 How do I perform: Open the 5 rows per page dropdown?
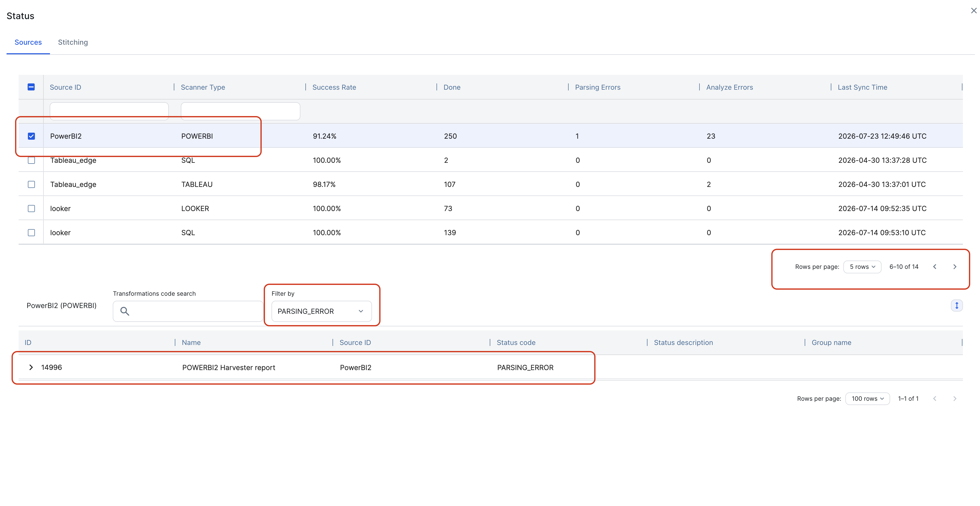[862, 267]
